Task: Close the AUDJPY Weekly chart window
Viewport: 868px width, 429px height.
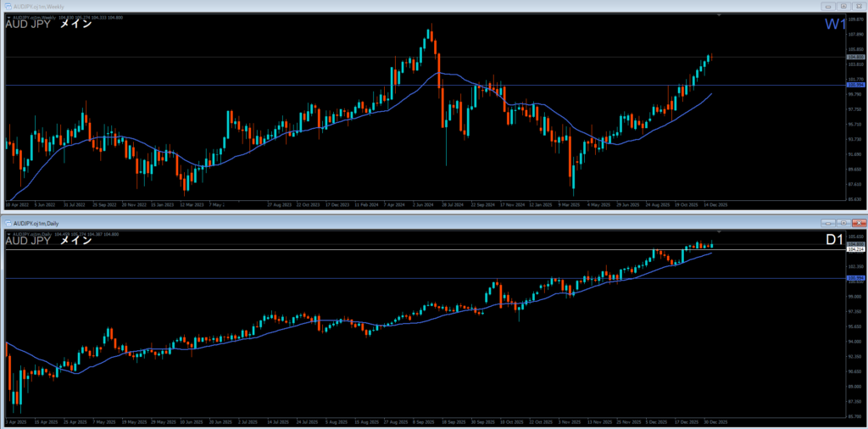Action: 858,7
